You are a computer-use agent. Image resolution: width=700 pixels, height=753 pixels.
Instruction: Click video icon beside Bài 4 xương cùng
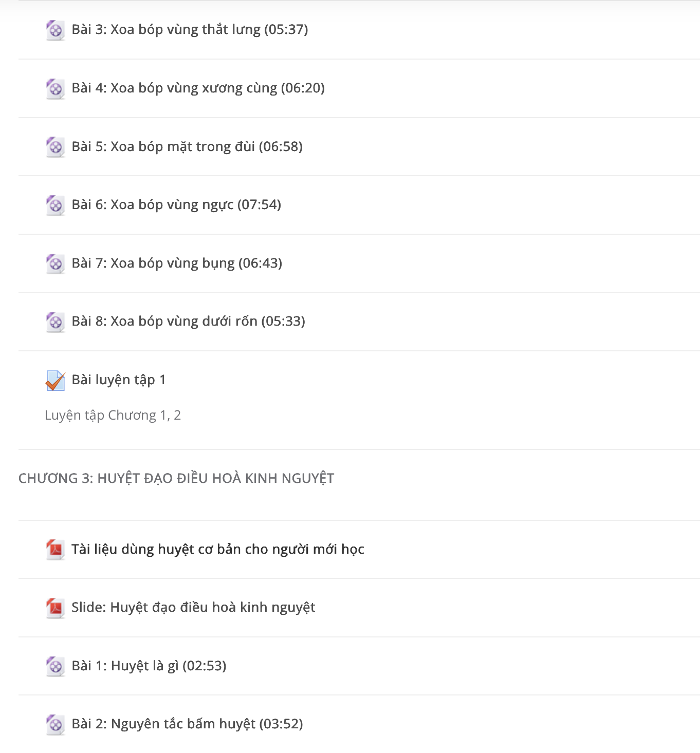tap(55, 89)
